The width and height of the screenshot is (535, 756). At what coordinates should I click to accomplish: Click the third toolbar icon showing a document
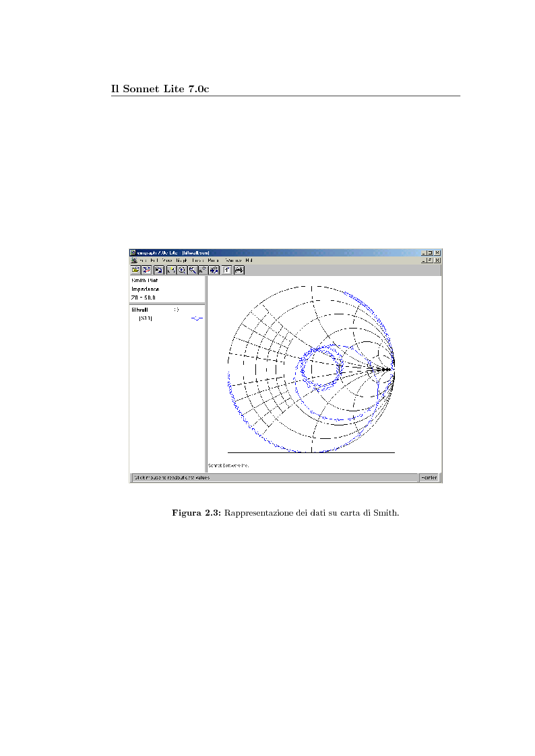tap(158, 270)
